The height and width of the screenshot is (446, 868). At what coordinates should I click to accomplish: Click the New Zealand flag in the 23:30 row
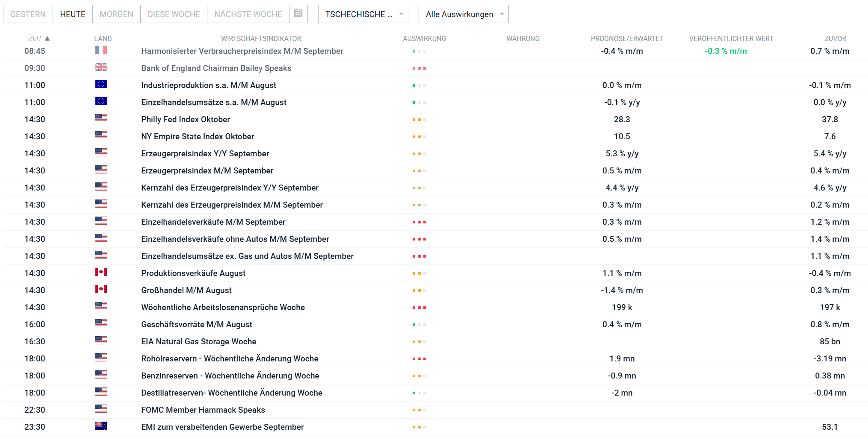point(101,426)
